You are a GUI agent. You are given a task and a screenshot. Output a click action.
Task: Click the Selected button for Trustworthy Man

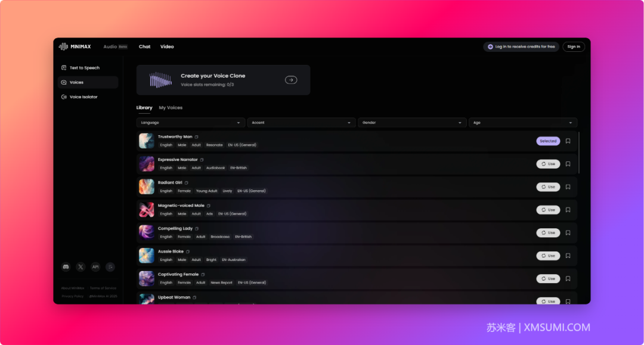click(548, 141)
